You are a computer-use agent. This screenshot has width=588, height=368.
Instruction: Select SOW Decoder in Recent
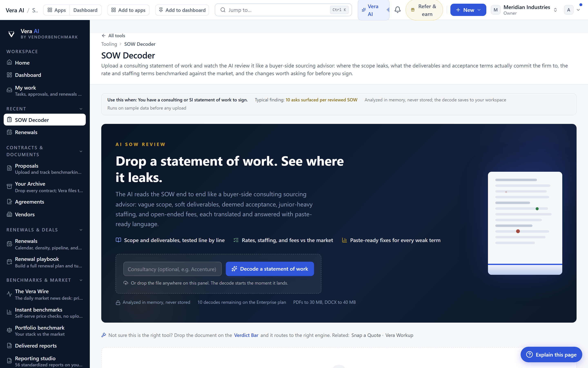tap(45, 120)
